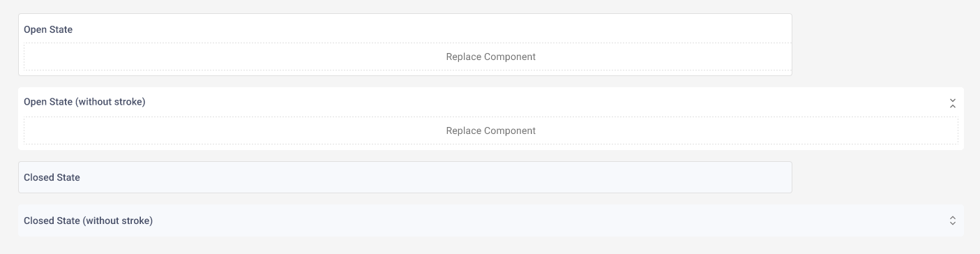Toggle the stroked Open State accordion header
The image size is (980, 254).
coord(405,29)
